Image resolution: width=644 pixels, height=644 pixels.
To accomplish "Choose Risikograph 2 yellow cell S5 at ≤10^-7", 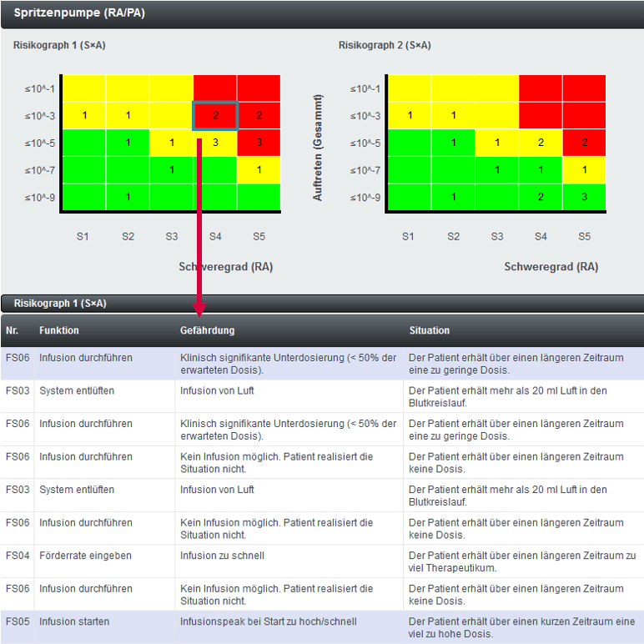I will pos(584,170).
